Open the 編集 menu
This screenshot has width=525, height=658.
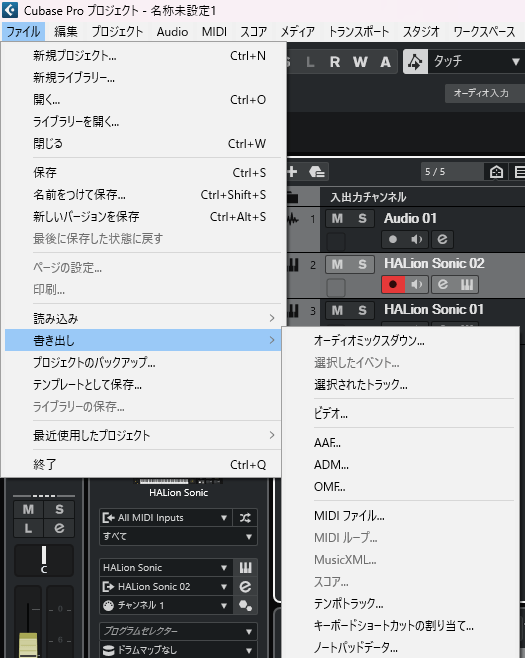pyautogui.click(x=66, y=31)
